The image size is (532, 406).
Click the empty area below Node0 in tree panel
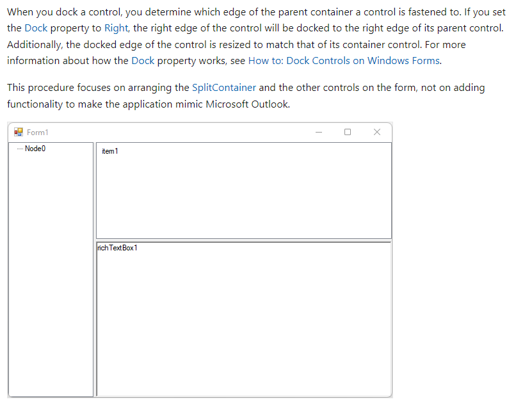point(51,288)
